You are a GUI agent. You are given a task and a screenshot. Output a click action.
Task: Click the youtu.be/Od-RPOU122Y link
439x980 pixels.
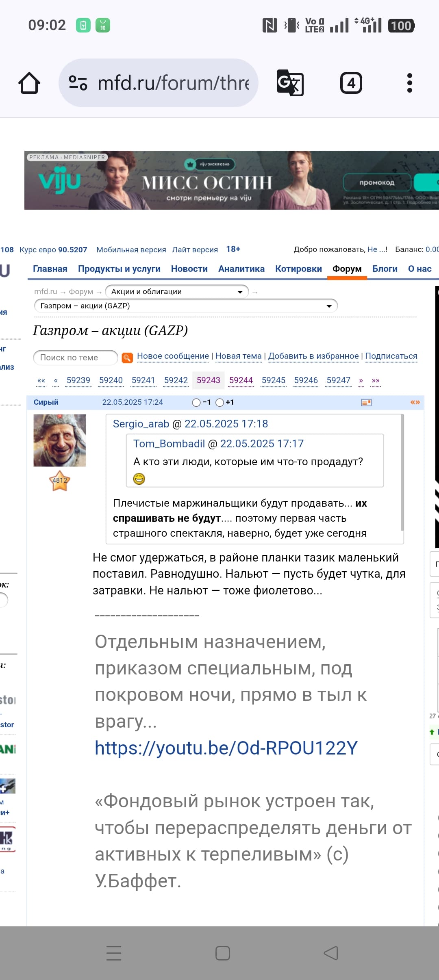point(226,748)
